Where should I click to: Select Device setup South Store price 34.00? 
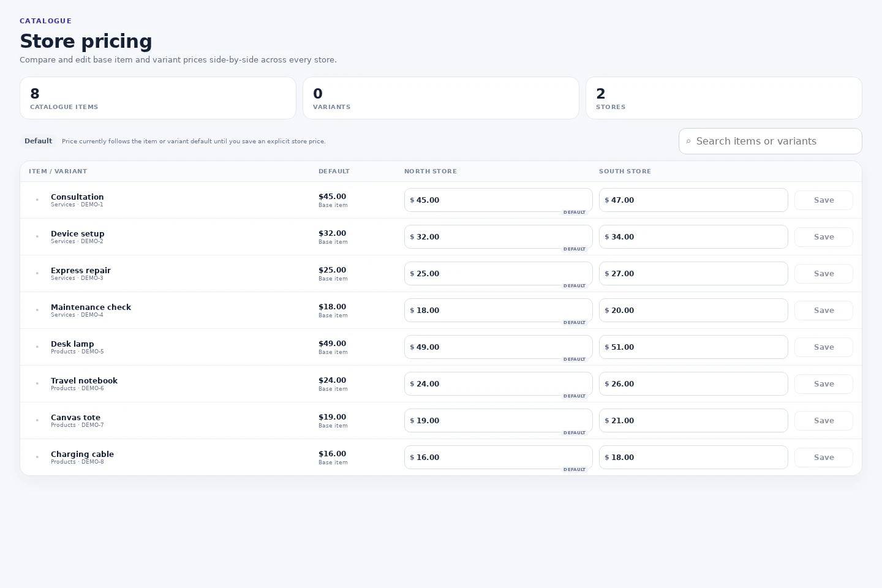(x=693, y=237)
